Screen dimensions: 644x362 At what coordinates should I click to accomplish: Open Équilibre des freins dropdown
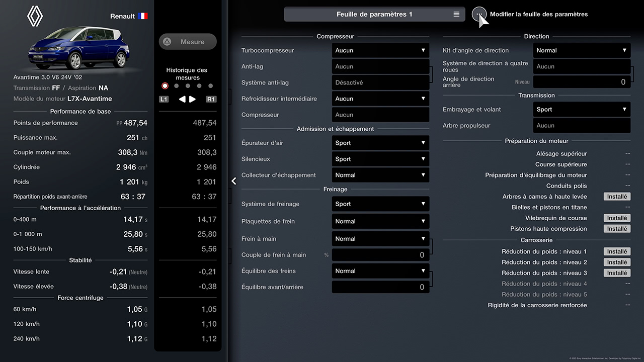tap(381, 271)
